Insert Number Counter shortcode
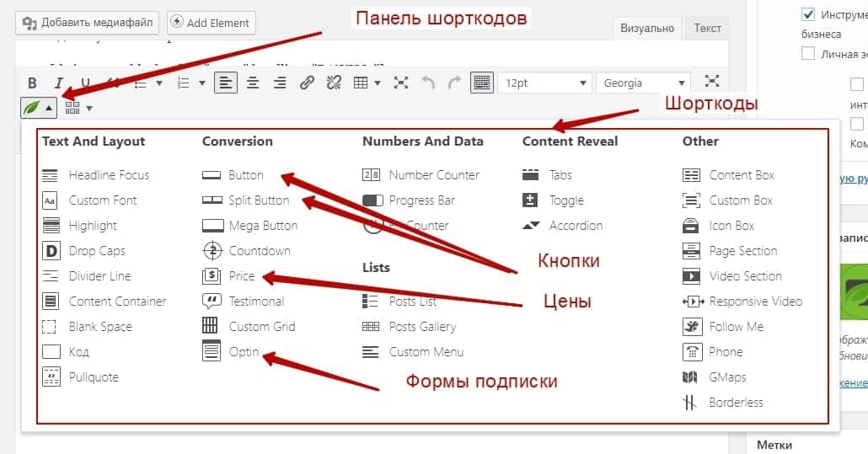The height and width of the screenshot is (454, 868). [x=421, y=175]
